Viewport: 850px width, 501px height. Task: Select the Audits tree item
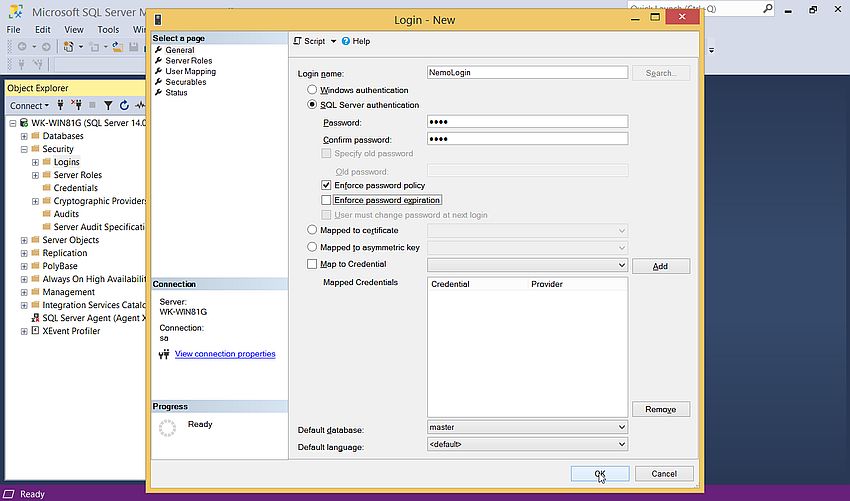click(x=66, y=214)
